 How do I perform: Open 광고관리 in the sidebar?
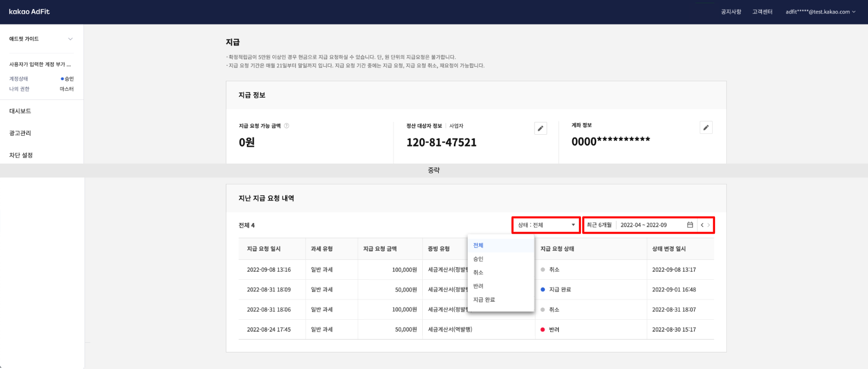(20, 133)
